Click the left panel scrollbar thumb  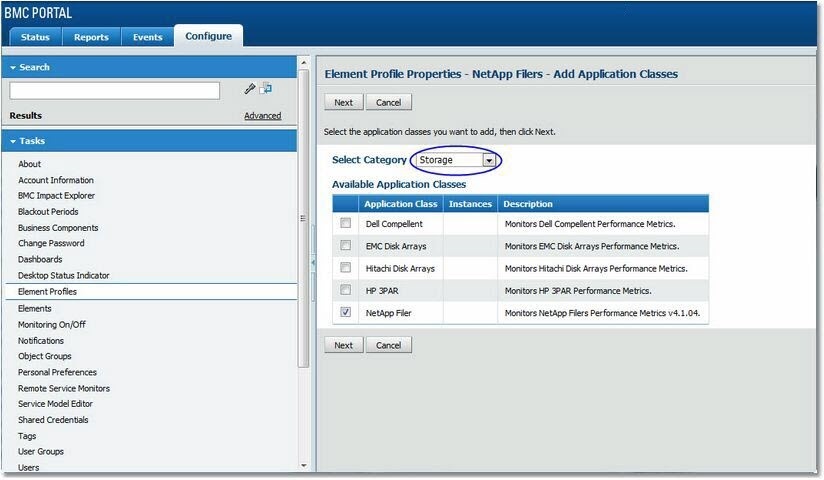point(303,218)
